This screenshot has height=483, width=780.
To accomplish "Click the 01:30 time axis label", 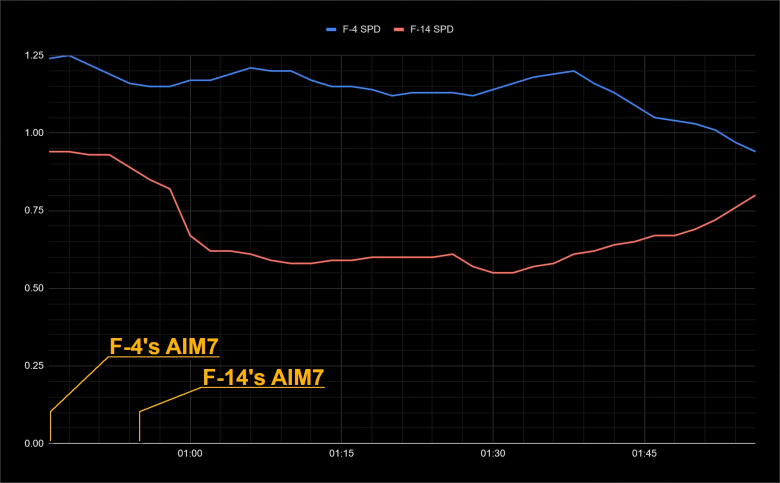I will [x=493, y=454].
